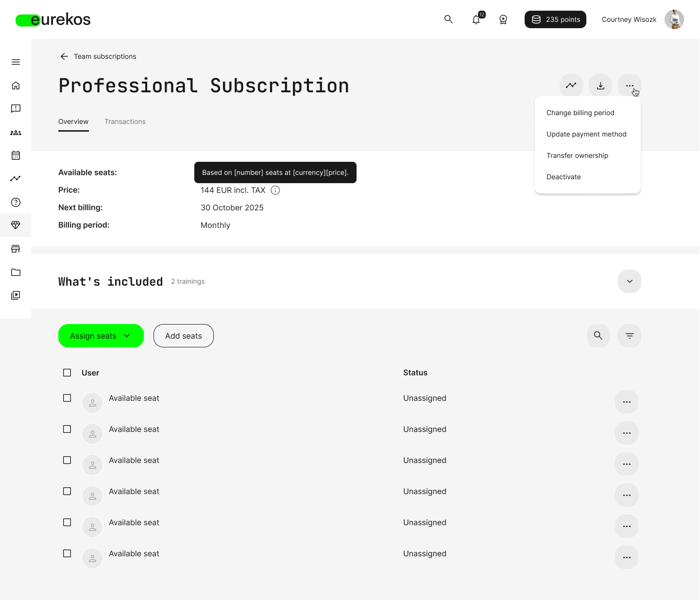The image size is (700, 600).
Task: Click the help question mark sidebar icon
Action: coord(16,202)
